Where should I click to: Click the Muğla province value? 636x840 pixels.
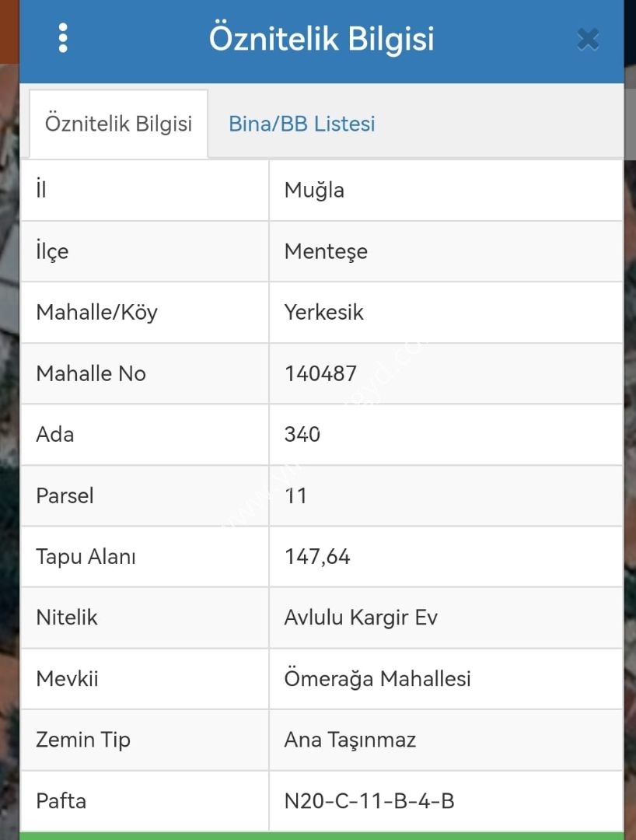pos(314,191)
